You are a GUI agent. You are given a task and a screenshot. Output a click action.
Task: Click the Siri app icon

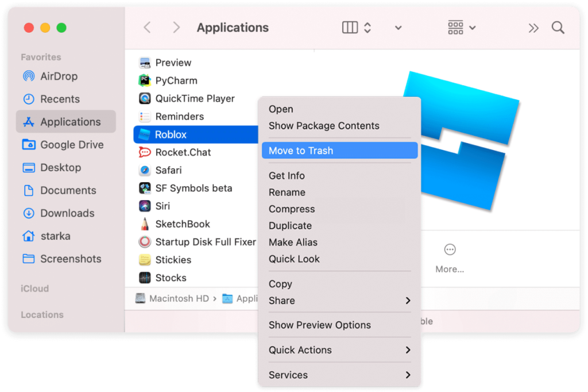(145, 206)
